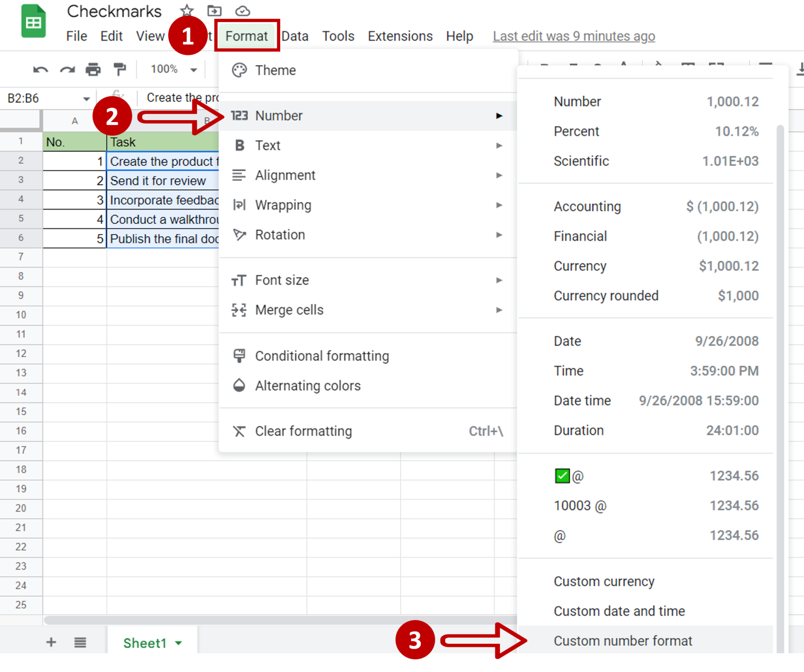Choose Theme from the Format menu
804x672 pixels.
click(368, 70)
